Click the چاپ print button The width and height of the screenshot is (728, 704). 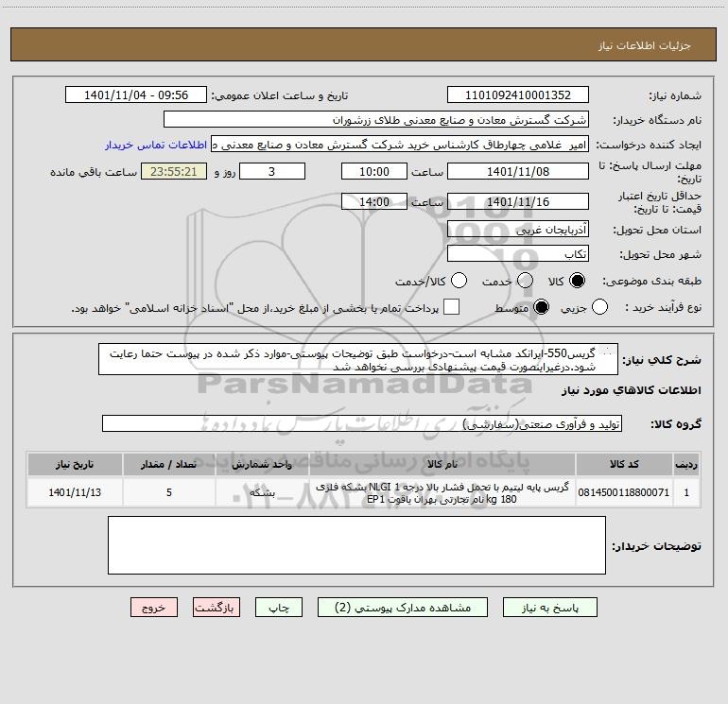(x=279, y=608)
